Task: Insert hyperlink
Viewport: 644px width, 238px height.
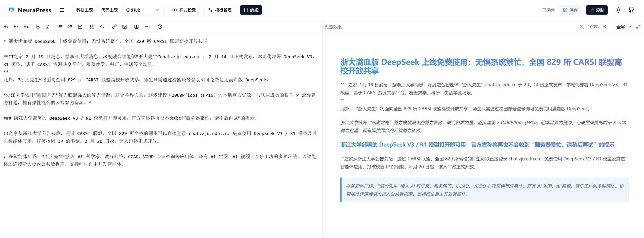Action: pos(114,27)
